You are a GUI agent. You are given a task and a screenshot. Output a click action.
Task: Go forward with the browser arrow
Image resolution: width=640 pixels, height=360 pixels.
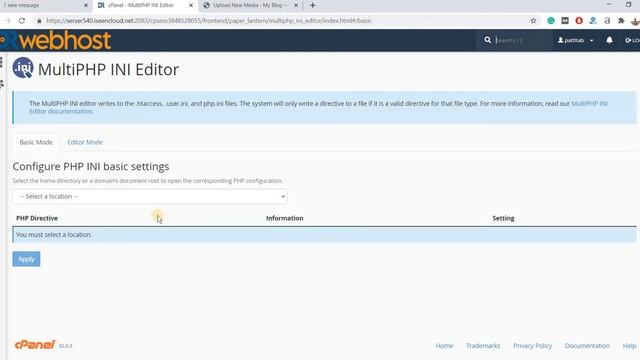tap(7, 20)
